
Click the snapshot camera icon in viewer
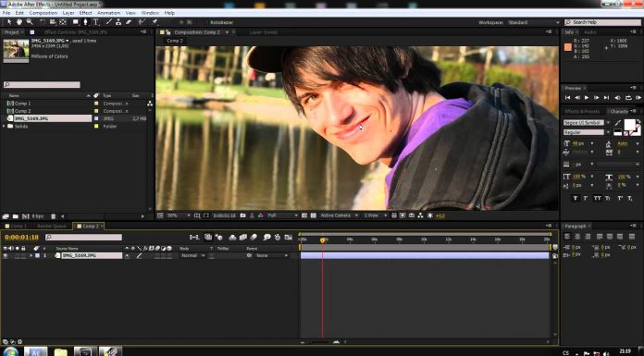click(x=242, y=215)
